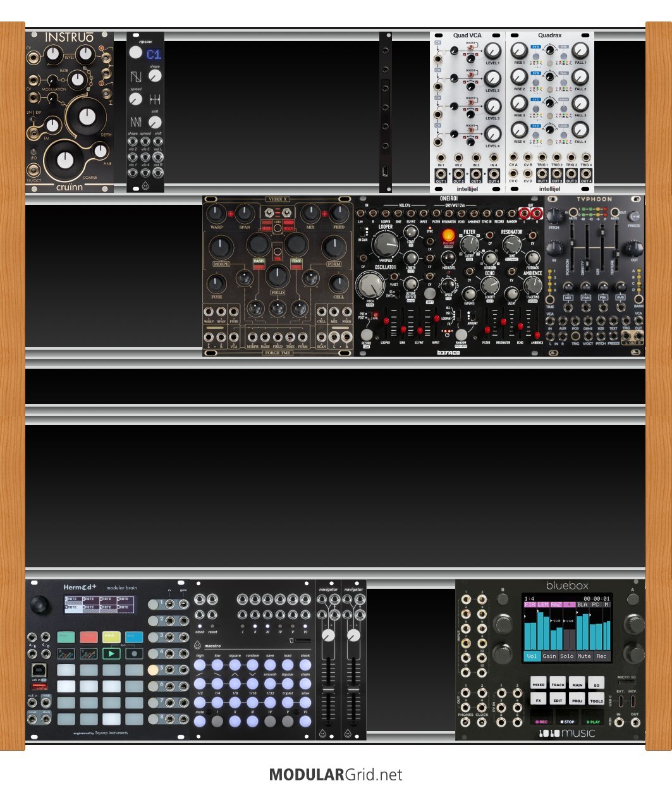Viewport: 672px width, 788px height.
Task: Push Maestro's 'save' button
Action: coord(270,665)
